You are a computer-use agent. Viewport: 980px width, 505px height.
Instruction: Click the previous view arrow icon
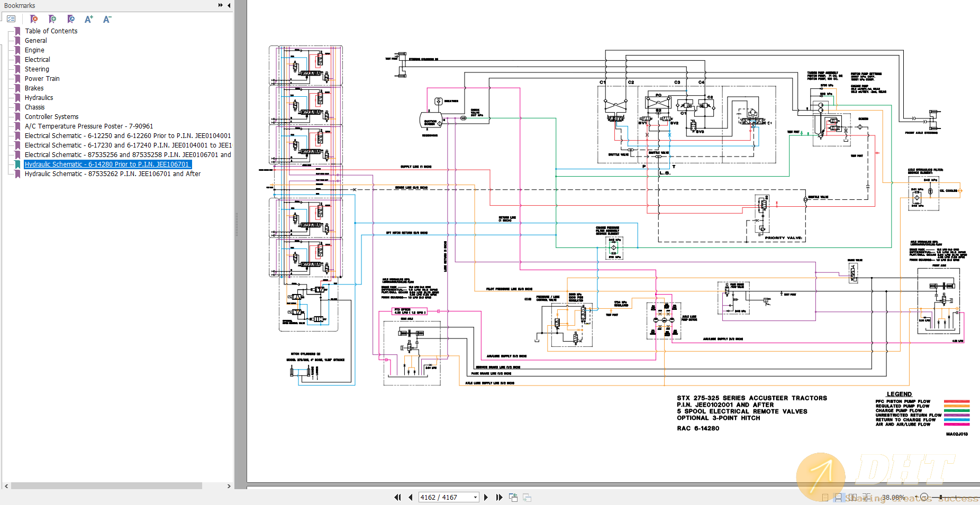tap(513, 497)
